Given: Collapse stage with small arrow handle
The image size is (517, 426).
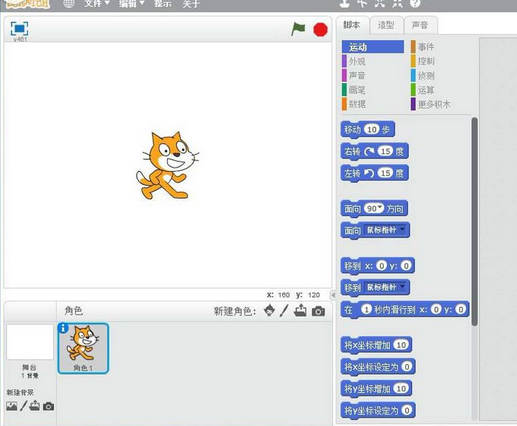Looking at the screenshot, I should [x=333, y=295].
